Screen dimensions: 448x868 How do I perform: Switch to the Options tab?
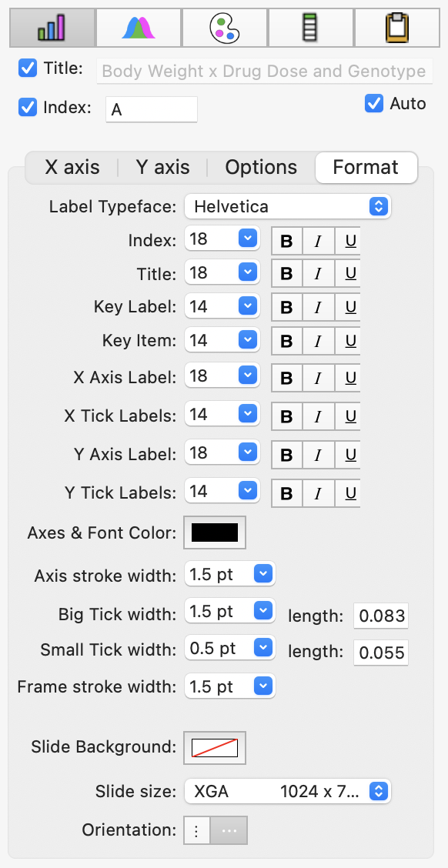(x=261, y=167)
